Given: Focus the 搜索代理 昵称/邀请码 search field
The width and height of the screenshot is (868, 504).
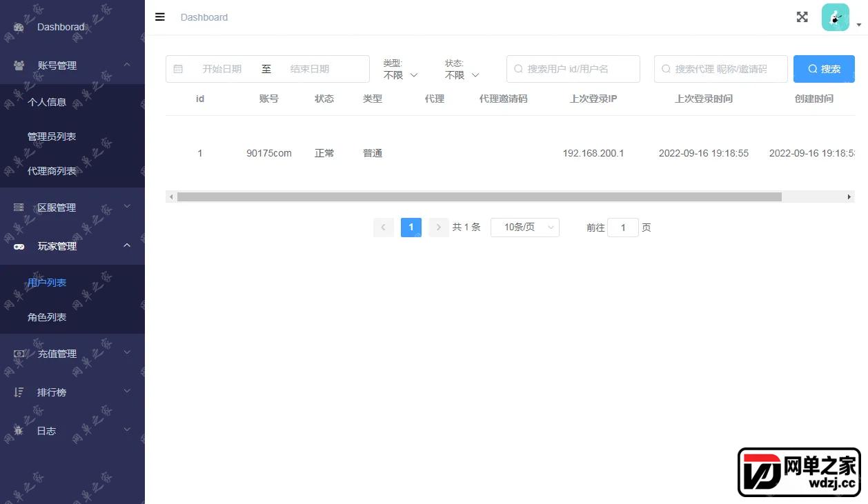Looking at the screenshot, I should (x=721, y=69).
